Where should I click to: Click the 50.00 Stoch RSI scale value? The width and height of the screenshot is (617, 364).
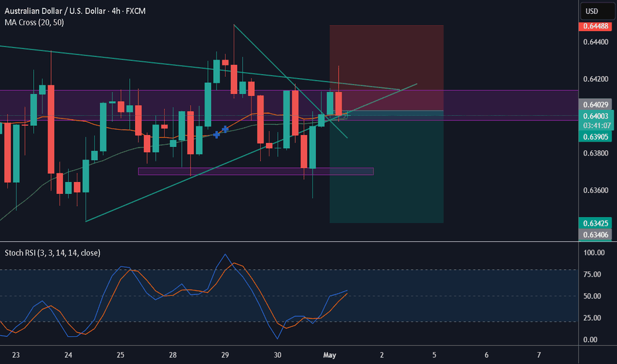[592, 296]
